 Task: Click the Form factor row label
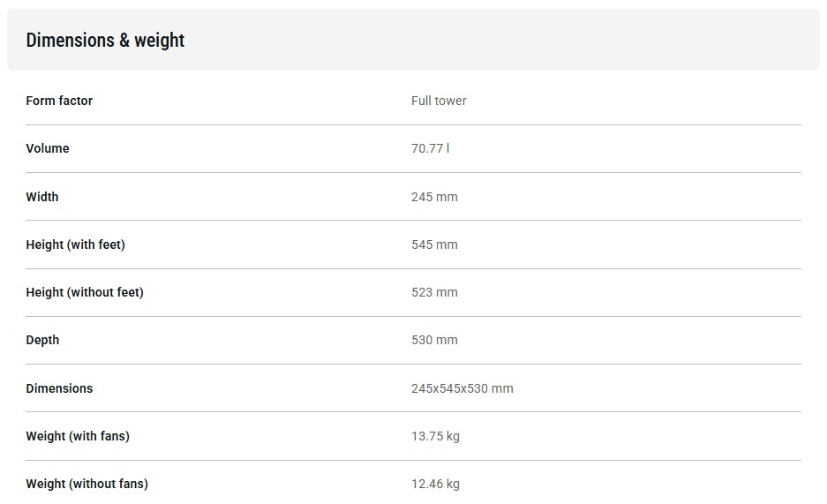tap(59, 101)
